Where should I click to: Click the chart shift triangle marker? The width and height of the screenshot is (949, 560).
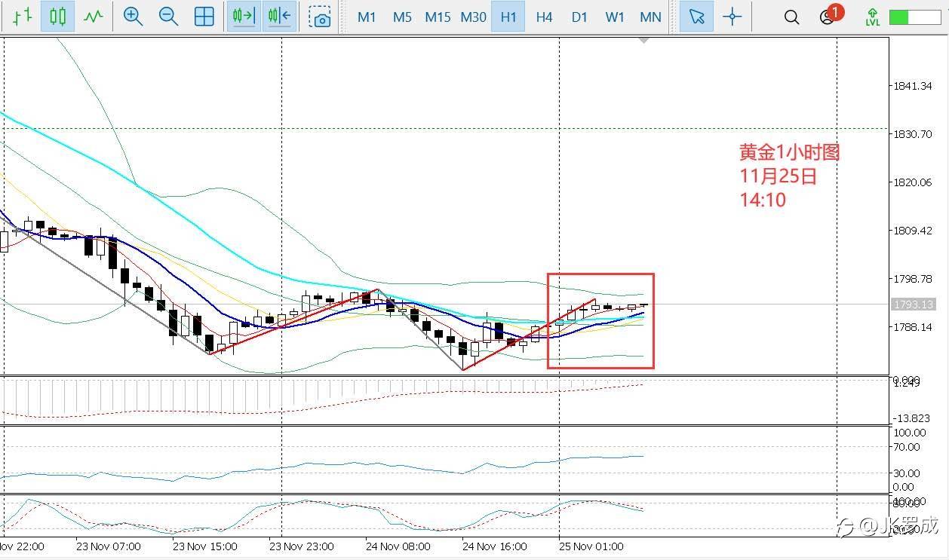pyautogui.click(x=643, y=41)
